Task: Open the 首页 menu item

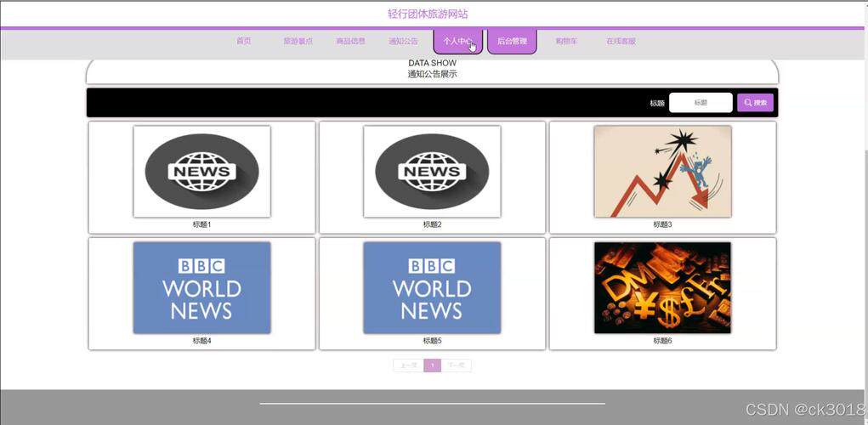Action: pyautogui.click(x=244, y=41)
